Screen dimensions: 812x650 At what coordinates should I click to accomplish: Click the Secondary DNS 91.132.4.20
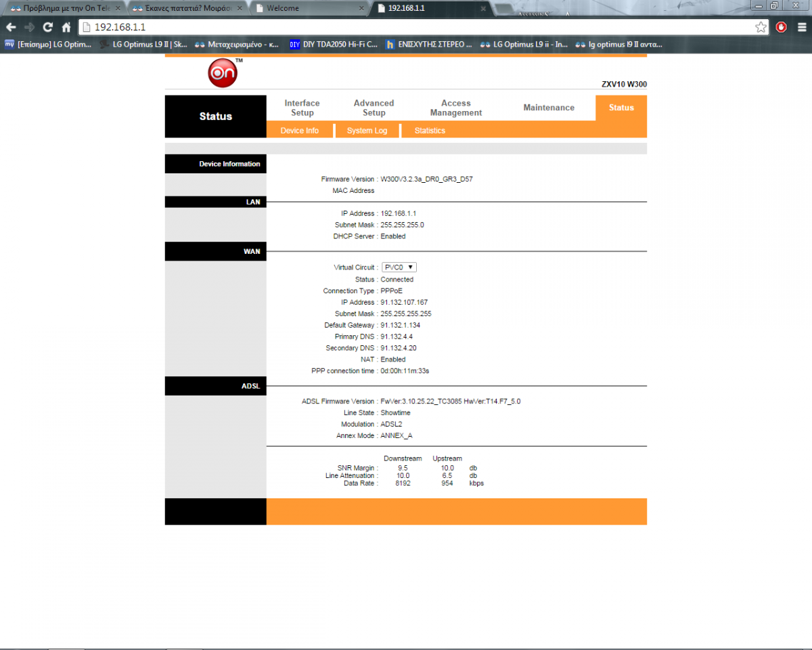pos(398,348)
